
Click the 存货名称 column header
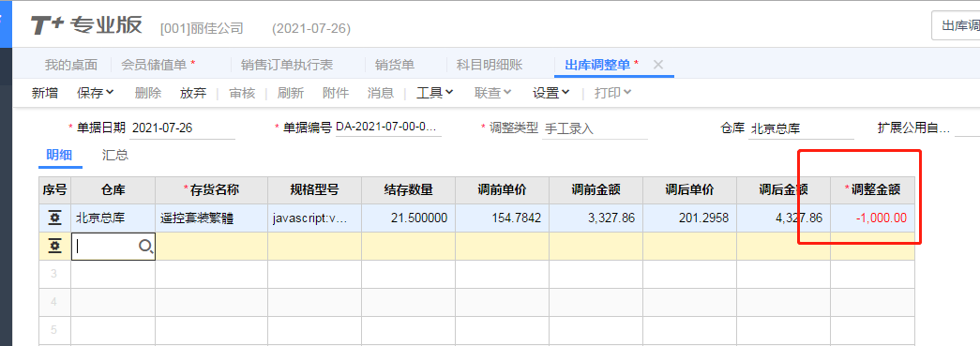tap(212, 189)
